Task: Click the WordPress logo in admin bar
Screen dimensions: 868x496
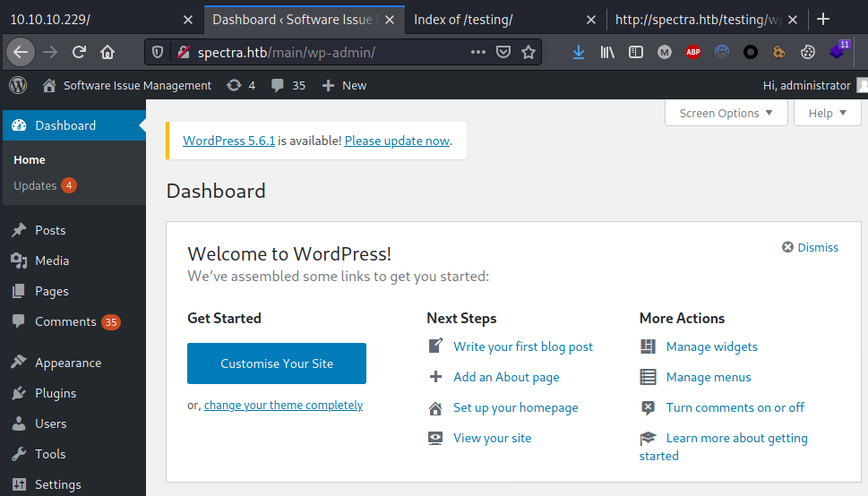Action: point(18,85)
